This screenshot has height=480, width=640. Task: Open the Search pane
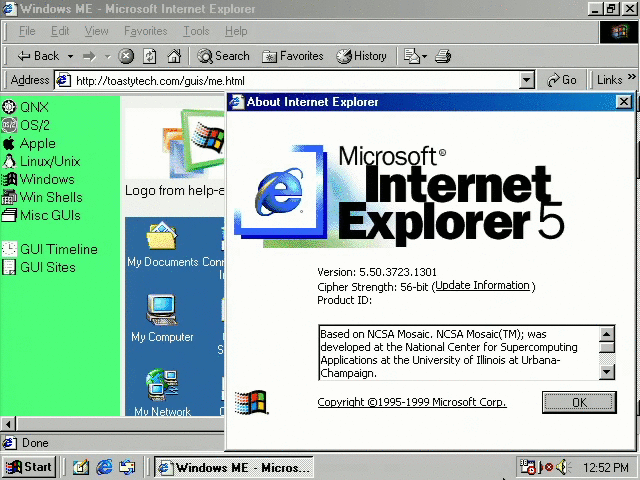[223, 56]
